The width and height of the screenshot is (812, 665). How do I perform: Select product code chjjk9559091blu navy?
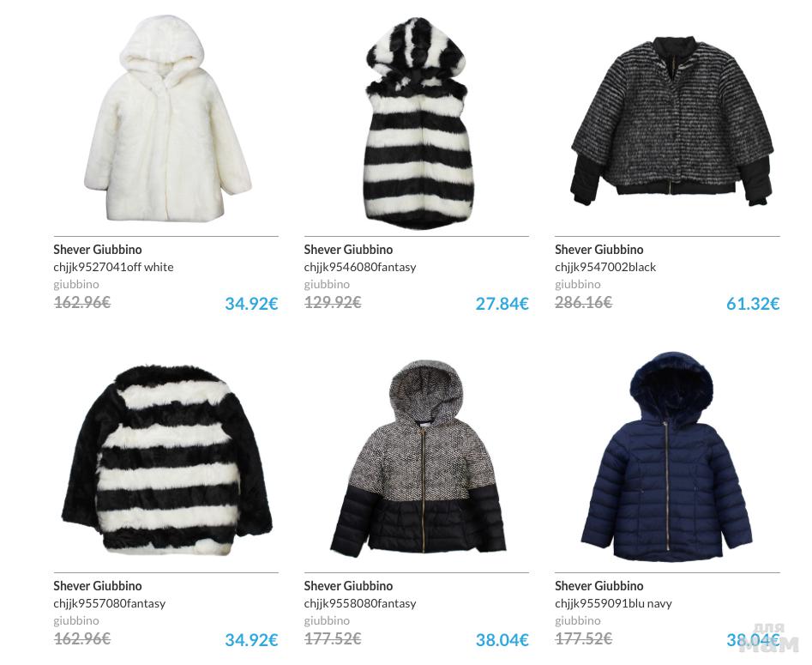click(613, 603)
